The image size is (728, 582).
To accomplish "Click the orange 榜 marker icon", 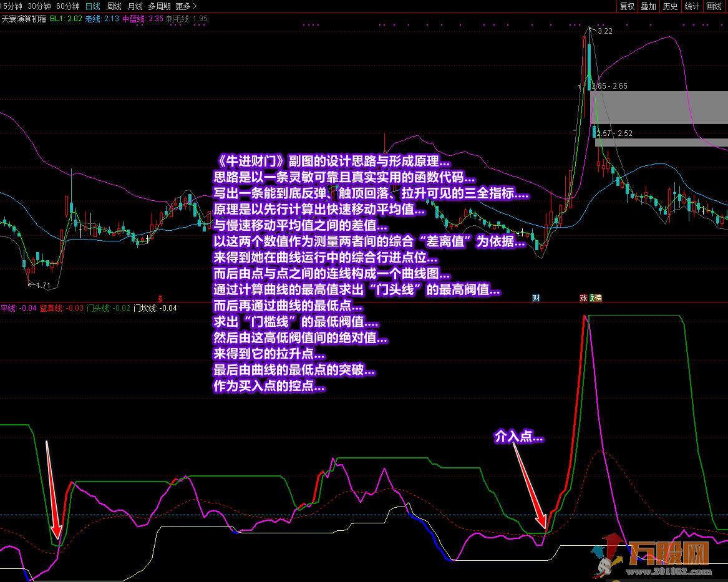I will pyautogui.click(x=598, y=298).
